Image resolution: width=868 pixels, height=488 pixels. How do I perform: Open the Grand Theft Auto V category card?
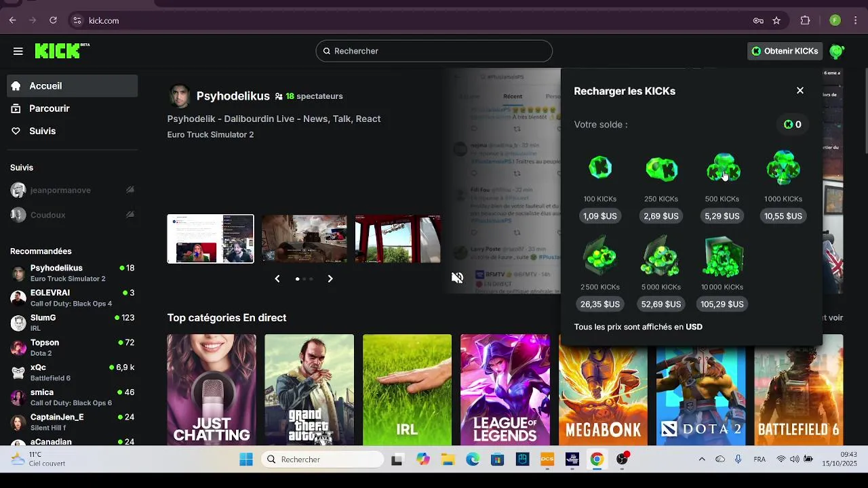(x=309, y=390)
